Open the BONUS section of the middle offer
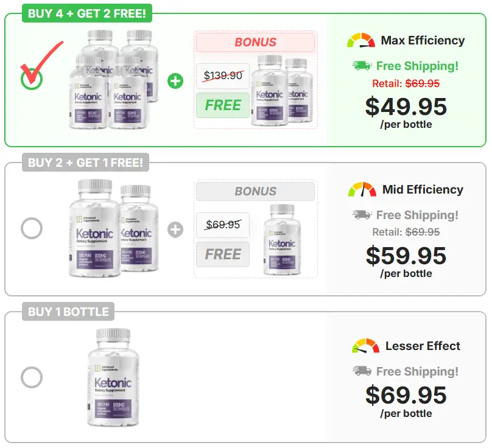Image resolution: width=492 pixels, height=448 pixels. pyautogui.click(x=256, y=191)
